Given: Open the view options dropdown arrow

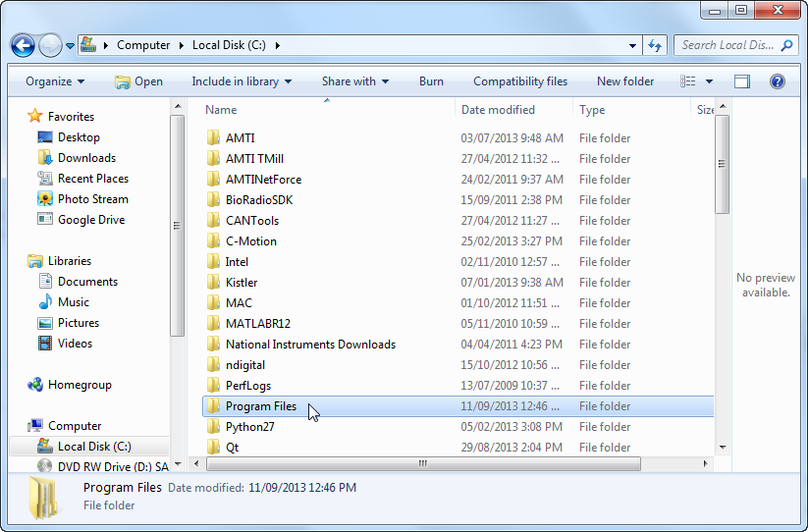Looking at the screenshot, I should (x=709, y=81).
